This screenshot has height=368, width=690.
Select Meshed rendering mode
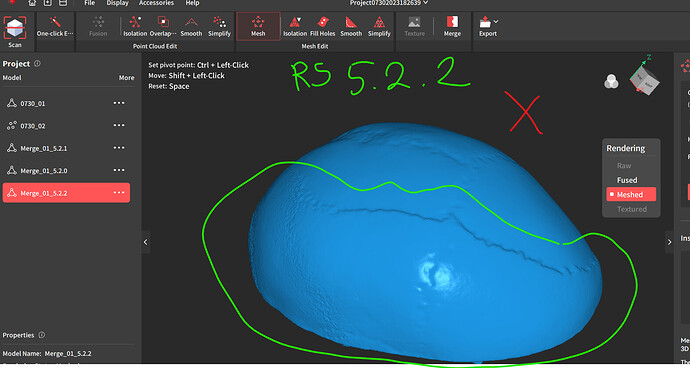pos(631,194)
